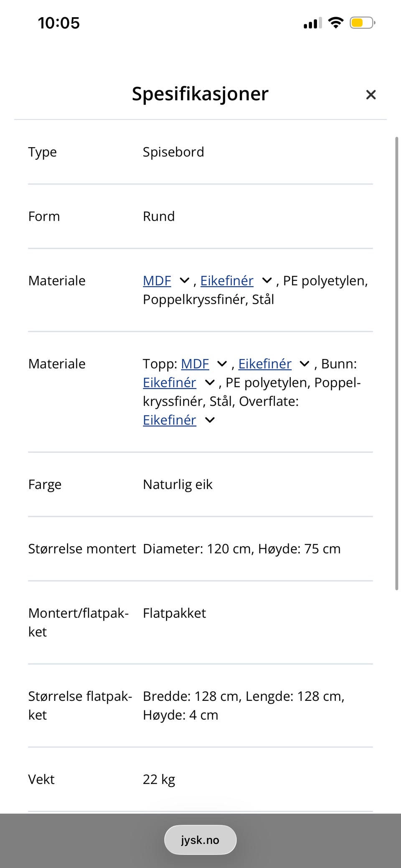The image size is (401, 868).
Task: Expand chevron beside Topp: MDF
Action: click(222, 364)
